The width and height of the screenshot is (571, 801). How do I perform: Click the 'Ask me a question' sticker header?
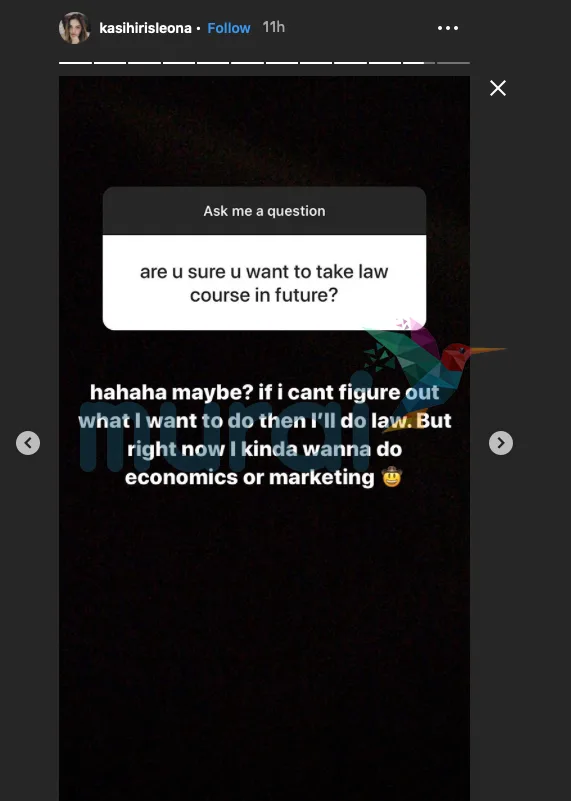click(x=265, y=211)
